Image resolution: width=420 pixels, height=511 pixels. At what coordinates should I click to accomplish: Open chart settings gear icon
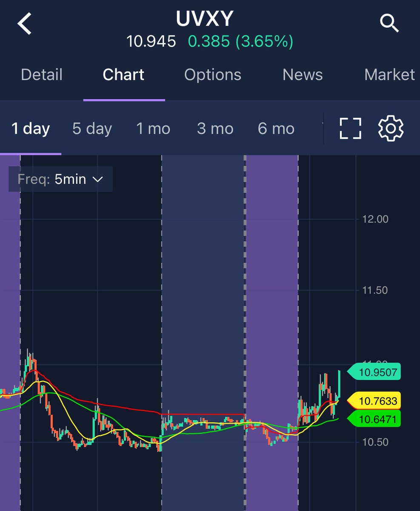(x=391, y=128)
